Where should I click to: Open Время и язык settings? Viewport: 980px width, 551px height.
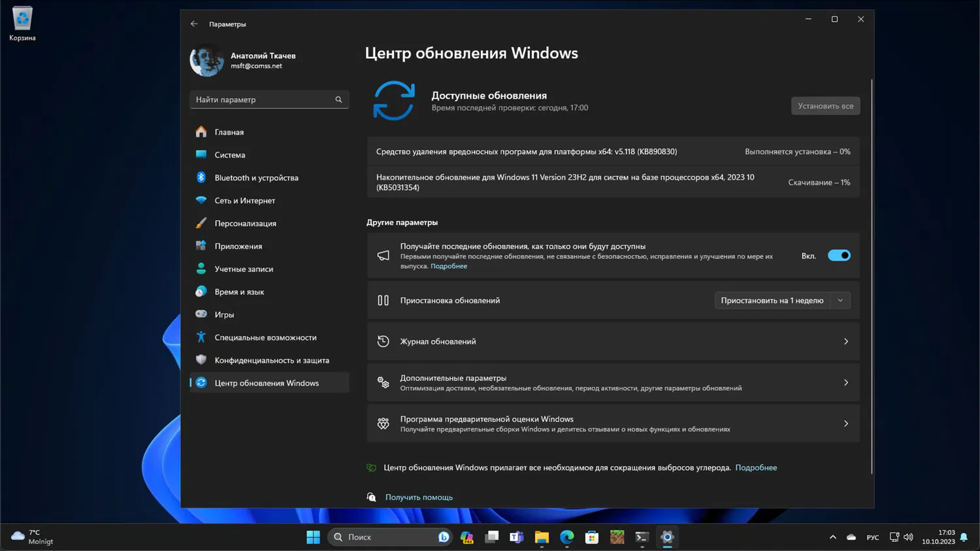point(269,292)
